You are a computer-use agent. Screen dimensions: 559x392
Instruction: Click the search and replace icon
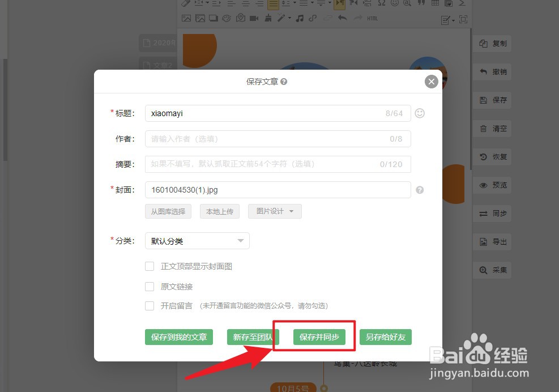(407, 3)
